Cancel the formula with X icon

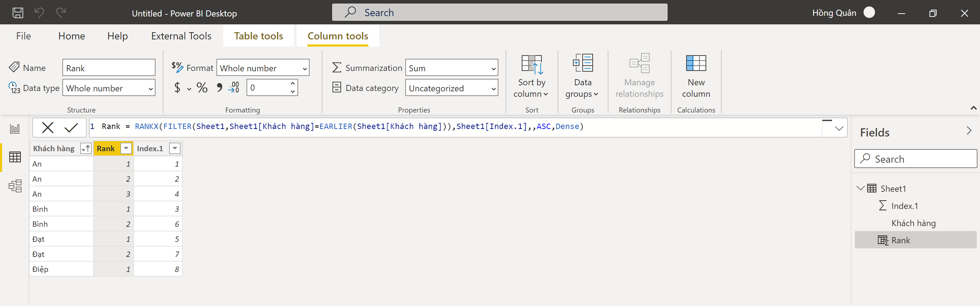pos(48,128)
